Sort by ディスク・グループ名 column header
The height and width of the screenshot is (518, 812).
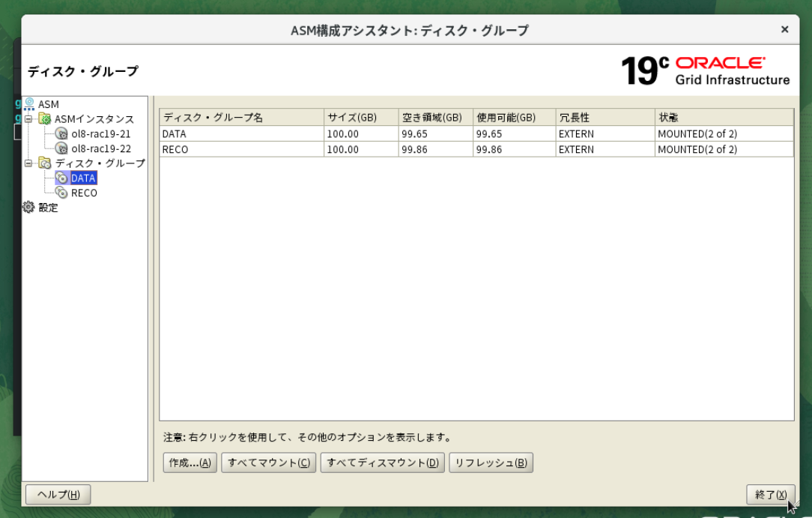pyautogui.click(x=242, y=118)
